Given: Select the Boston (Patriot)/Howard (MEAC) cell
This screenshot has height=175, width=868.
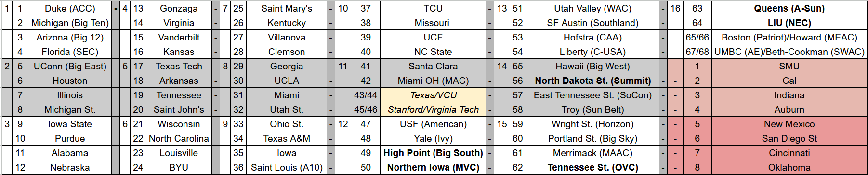Looking at the screenshot, I should [789, 37].
